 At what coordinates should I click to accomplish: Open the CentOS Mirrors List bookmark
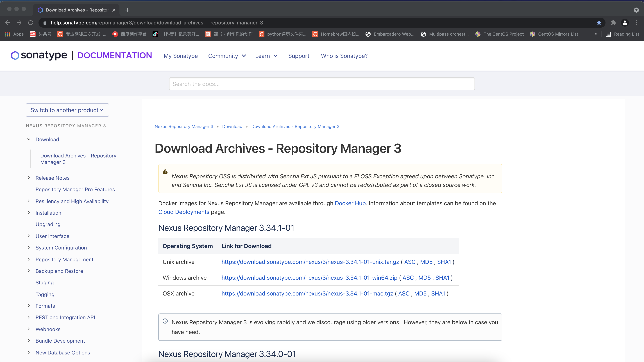[554, 34]
